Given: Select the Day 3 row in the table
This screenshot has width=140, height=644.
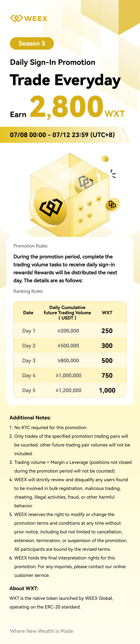Looking at the screenshot, I should point(70,360).
